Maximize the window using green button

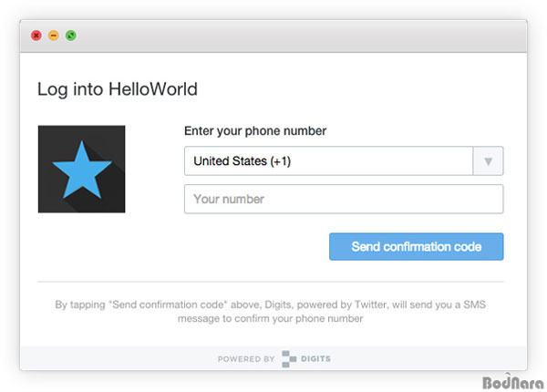coord(71,36)
